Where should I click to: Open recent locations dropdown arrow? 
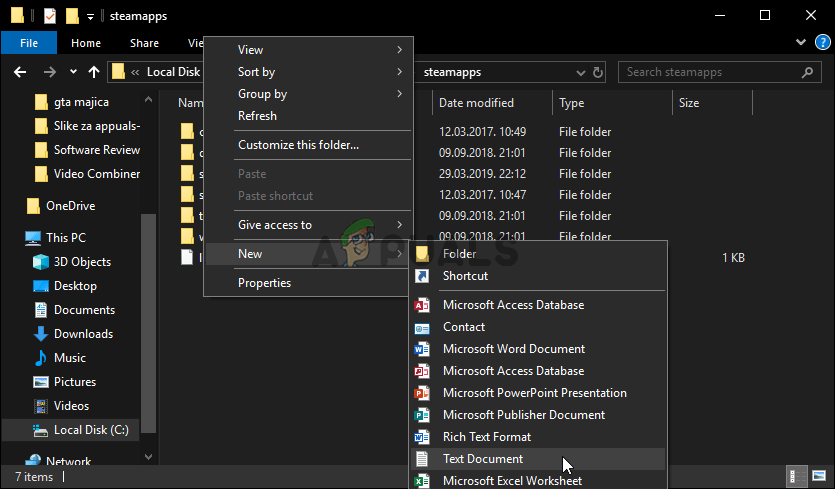tap(73, 72)
